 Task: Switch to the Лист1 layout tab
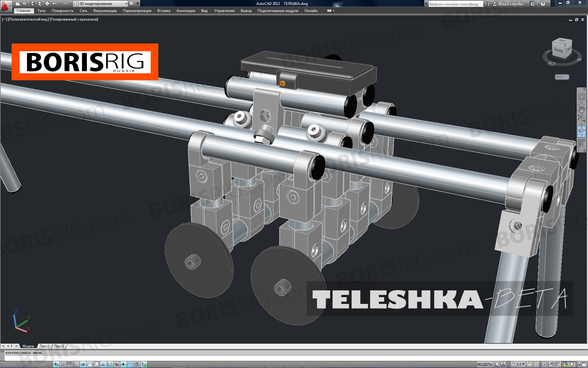click(x=44, y=346)
